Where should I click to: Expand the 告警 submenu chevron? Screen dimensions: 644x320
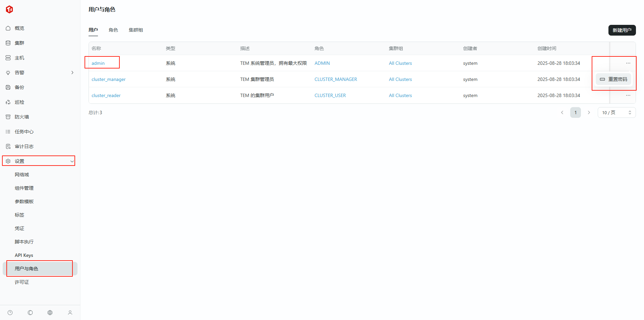(x=72, y=73)
